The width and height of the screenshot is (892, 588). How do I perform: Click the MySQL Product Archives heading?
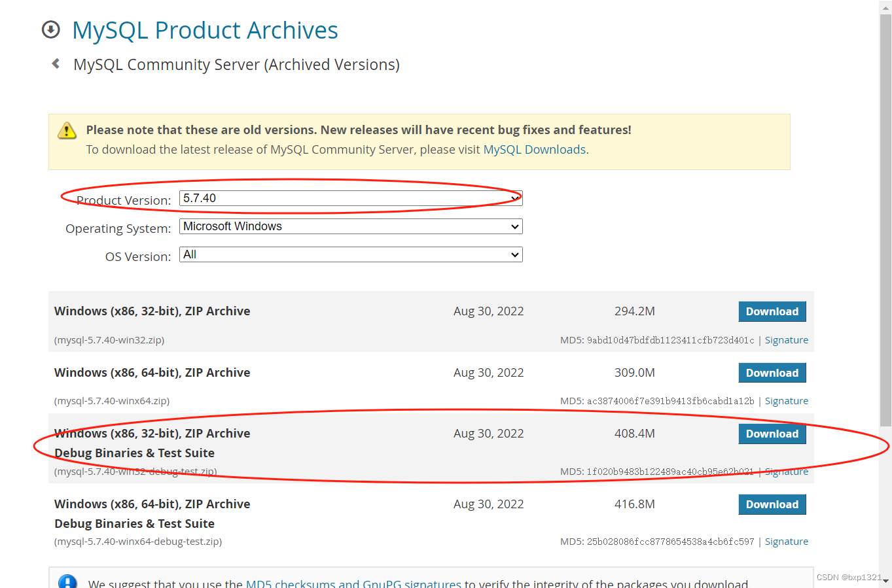point(205,30)
